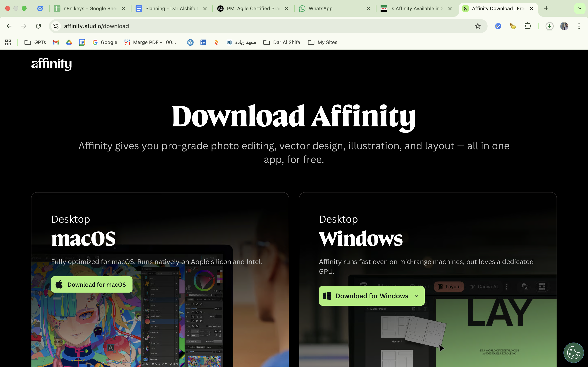588x367 pixels.
Task: Switch to the n8n keys Google Sheets tab
Action: (89, 9)
